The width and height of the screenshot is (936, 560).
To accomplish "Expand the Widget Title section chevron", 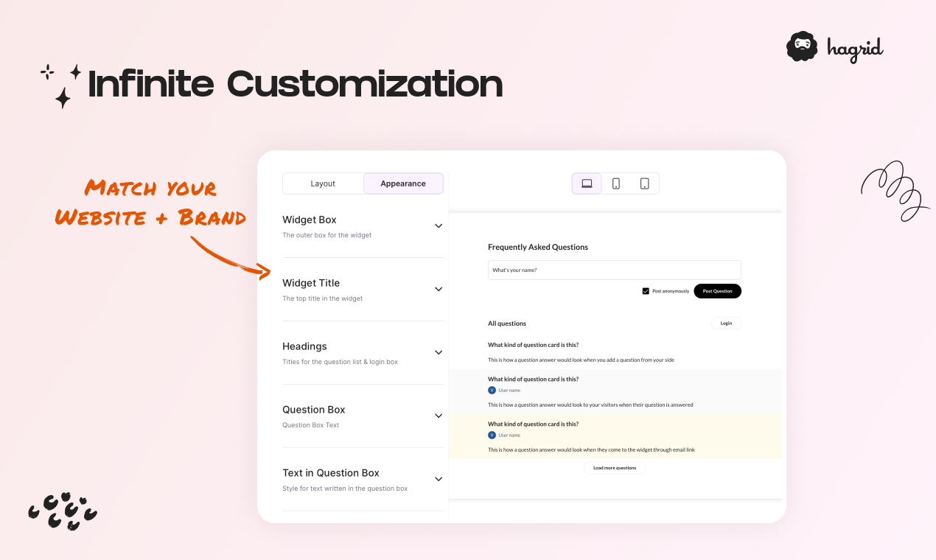I will coord(439,290).
